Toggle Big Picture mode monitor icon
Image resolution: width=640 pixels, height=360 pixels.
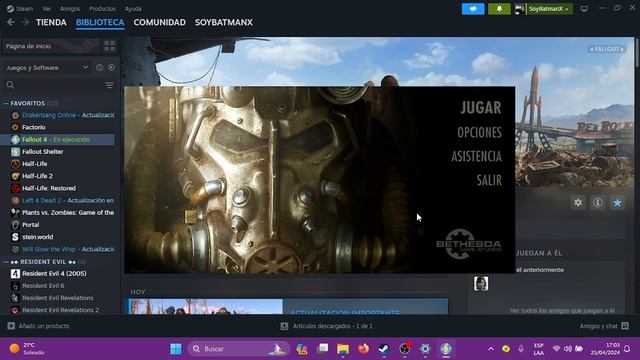(x=584, y=9)
